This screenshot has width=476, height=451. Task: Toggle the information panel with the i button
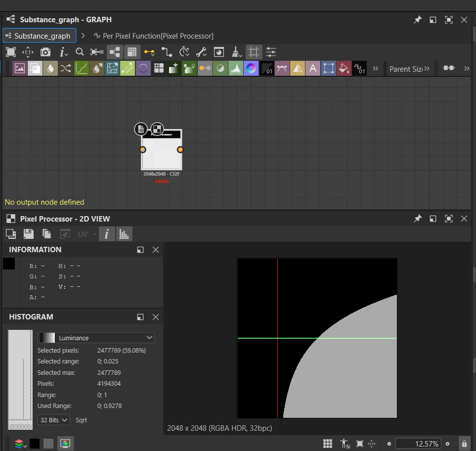106,234
